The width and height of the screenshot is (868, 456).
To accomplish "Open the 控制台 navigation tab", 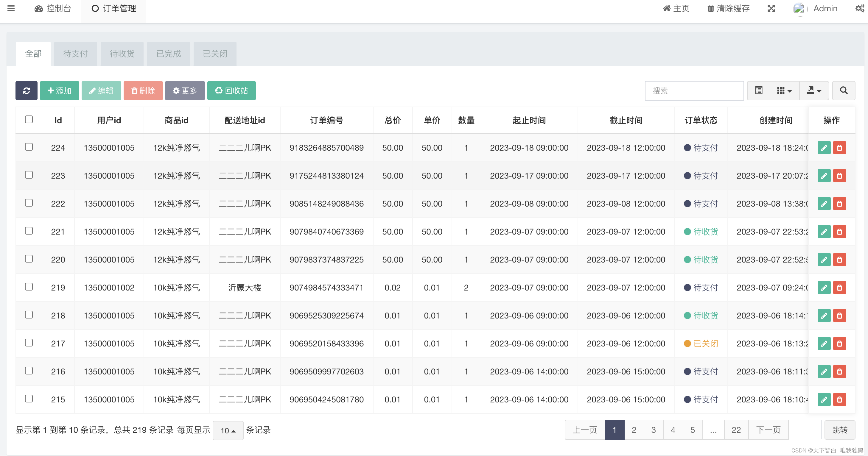I will coord(53,8).
